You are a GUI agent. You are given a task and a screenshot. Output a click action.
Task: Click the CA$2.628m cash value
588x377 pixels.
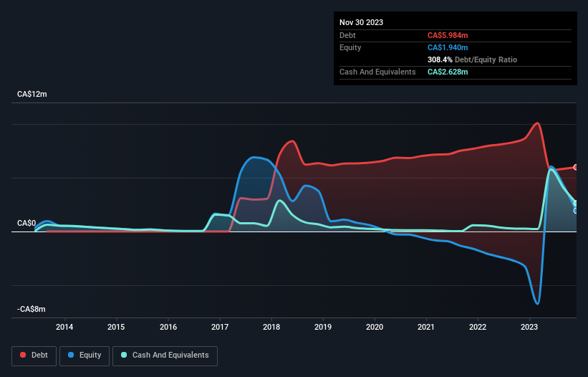click(448, 72)
